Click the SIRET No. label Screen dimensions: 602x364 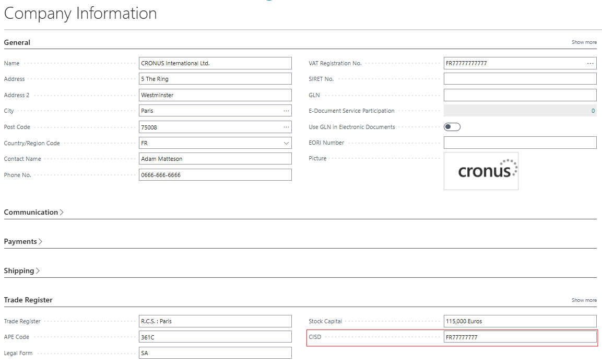point(321,79)
